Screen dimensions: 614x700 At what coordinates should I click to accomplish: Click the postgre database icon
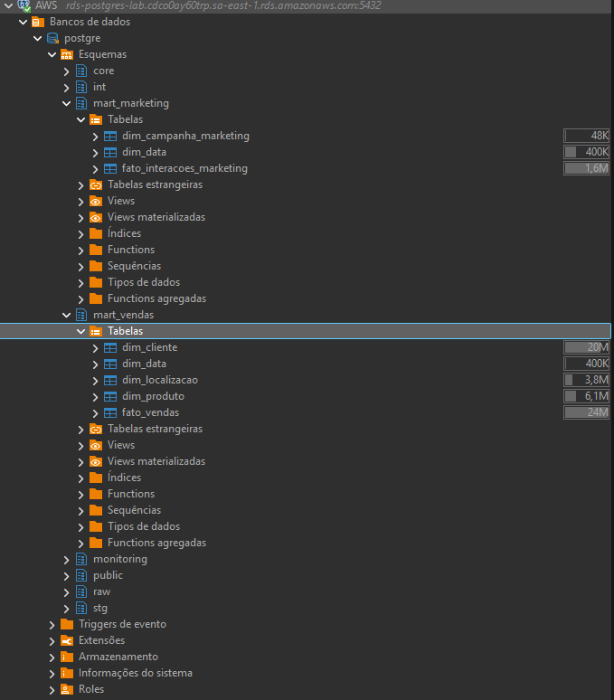click(52, 38)
